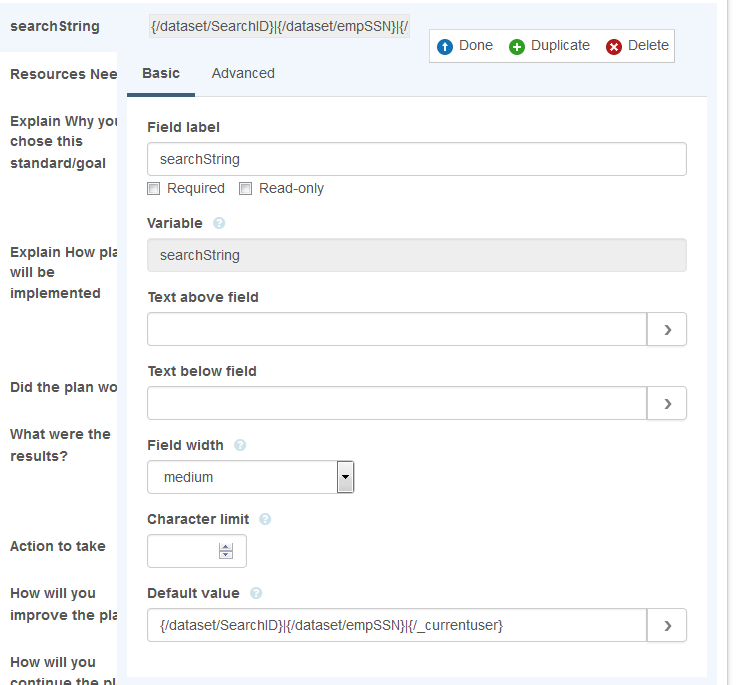746x685 pixels.
Task: Expand the Text above field chevron button
Action: 667,329
